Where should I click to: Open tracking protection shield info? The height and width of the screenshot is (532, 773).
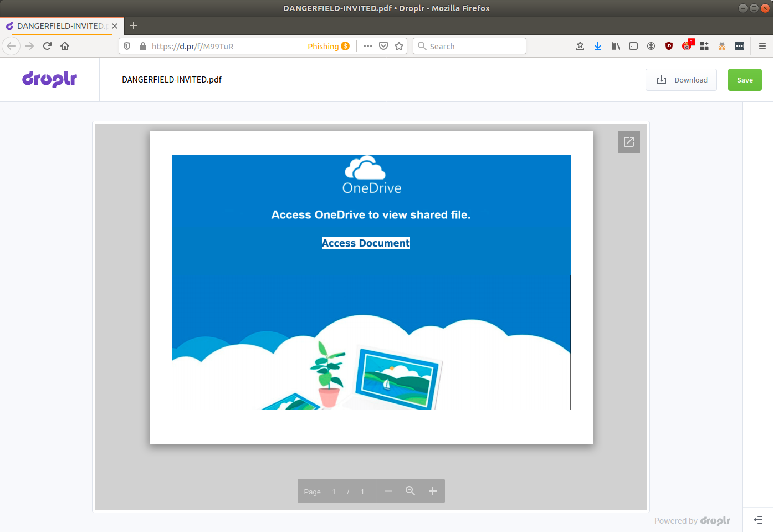127,46
